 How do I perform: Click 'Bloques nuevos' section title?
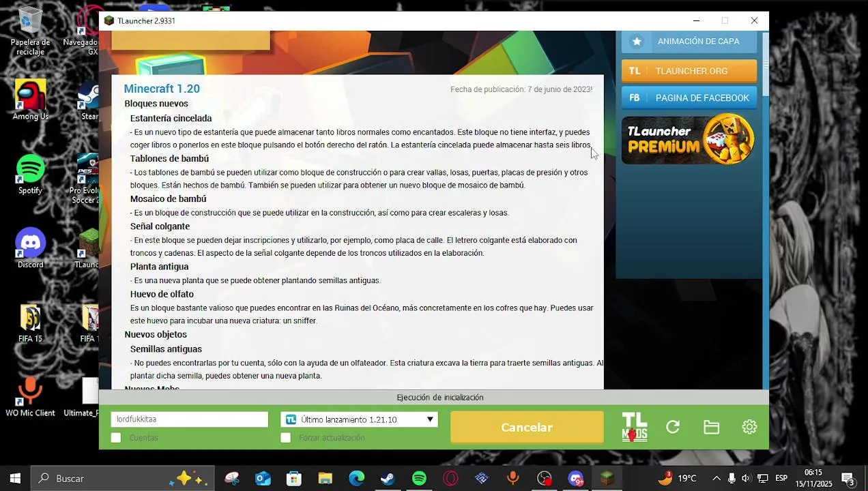[156, 104]
